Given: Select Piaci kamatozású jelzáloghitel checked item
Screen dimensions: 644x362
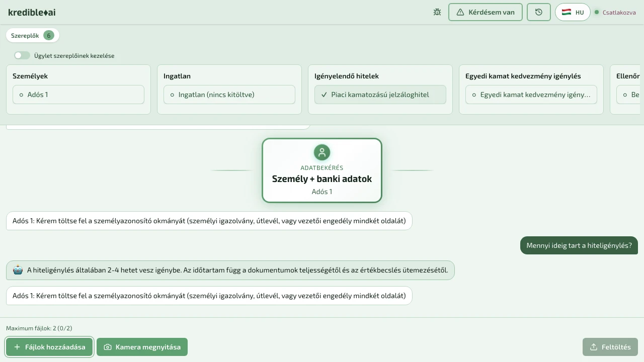Looking at the screenshot, I should (x=380, y=95).
